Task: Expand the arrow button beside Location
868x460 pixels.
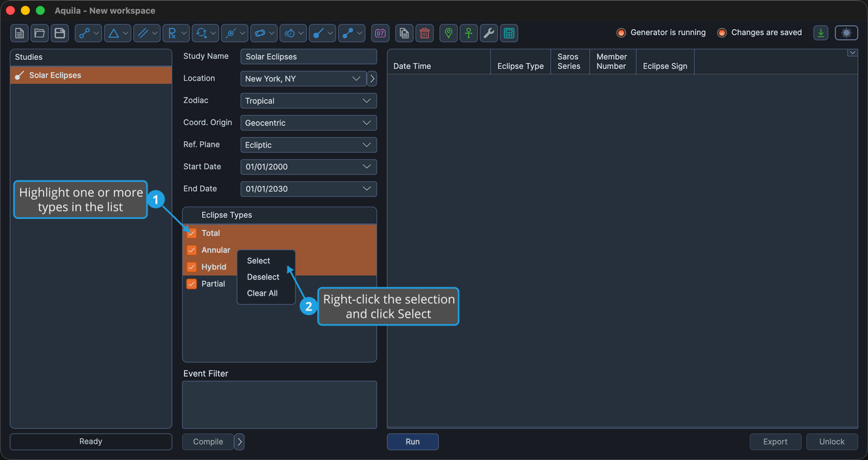Action: pyautogui.click(x=372, y=79)
